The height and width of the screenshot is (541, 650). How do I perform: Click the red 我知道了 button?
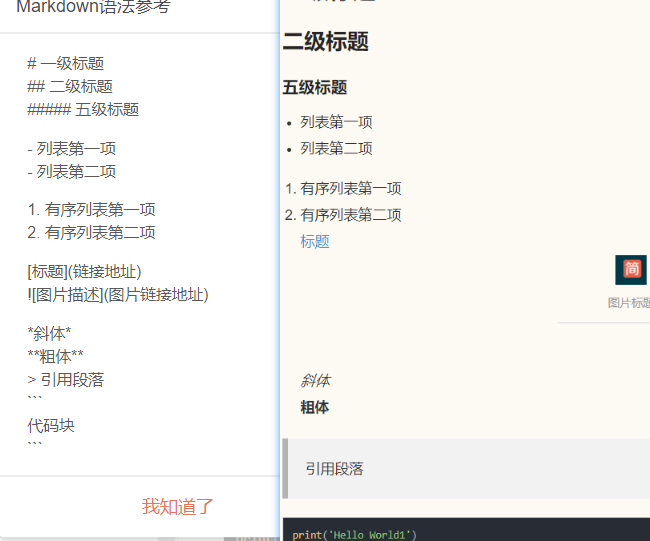[177, 507]
